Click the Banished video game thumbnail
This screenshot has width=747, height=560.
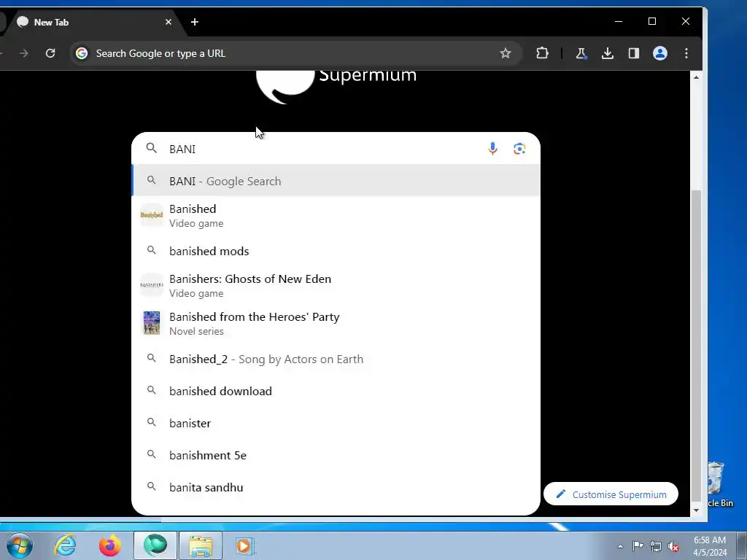[x=152, y=215]
